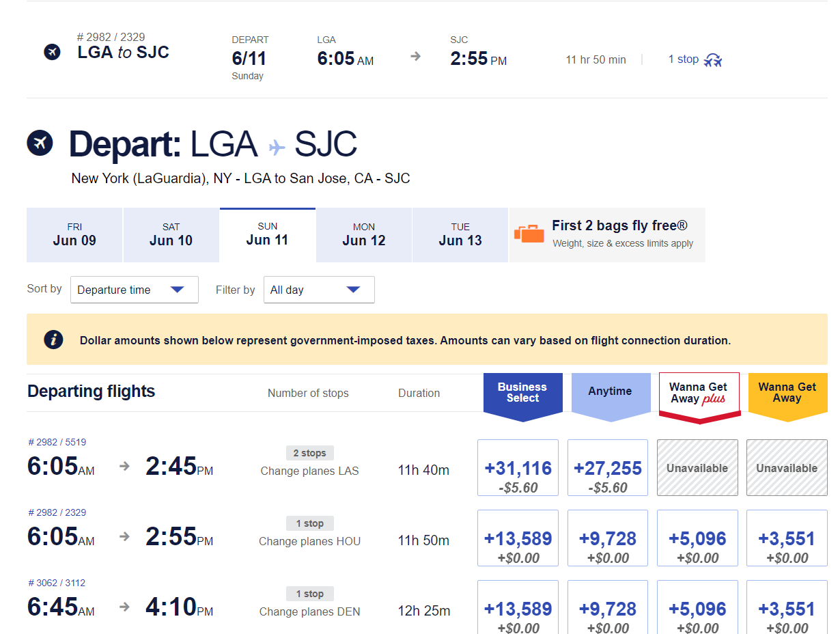Click the arrow between 6:05 AM and 2:55 PM

[x=125, y=536]
